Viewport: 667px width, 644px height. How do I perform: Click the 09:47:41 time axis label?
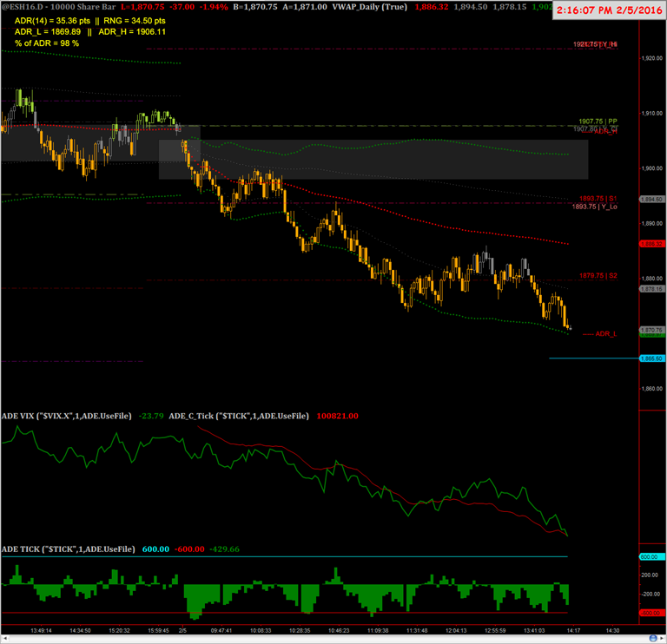(x=221, y=631)
